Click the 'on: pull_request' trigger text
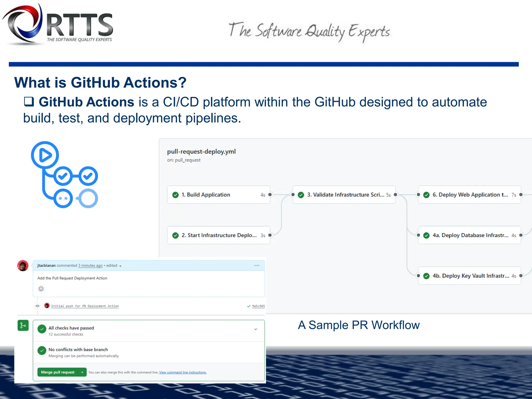This screenshot has width=532, height=399. point(184,160)
